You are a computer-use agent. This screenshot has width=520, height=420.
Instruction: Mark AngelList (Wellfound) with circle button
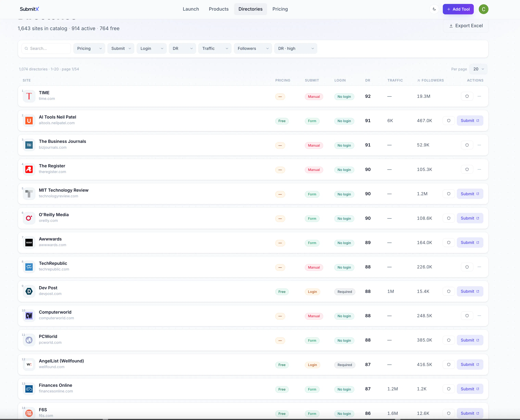coord(449,364)
